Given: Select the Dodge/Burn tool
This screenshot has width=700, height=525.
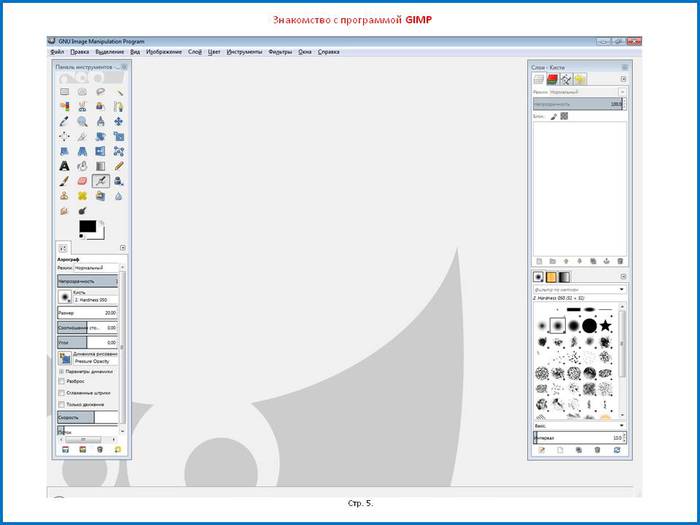Looking at the screenshot, I should coord(82,211).
